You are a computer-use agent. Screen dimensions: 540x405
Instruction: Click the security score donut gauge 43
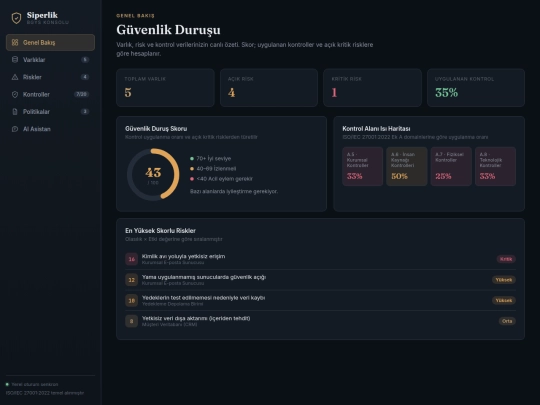pos(153,174)
